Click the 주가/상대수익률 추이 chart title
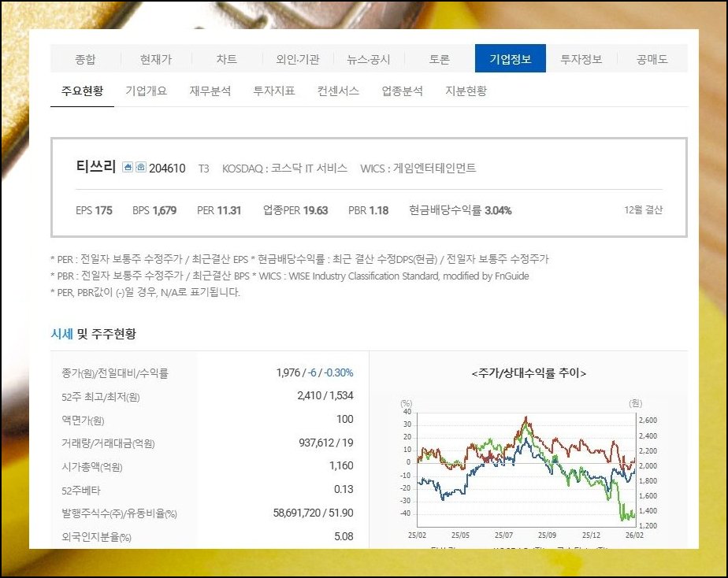This screenshot has width=728, height=578. tap(529, 373)
